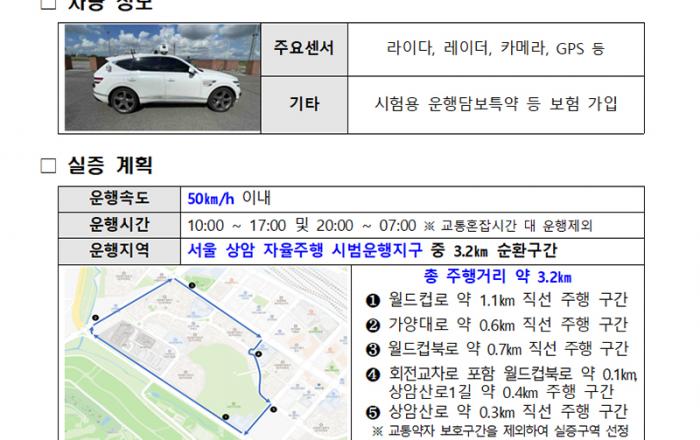Click the ❹ bullet beside 회전교차로 text
The height and width of the screenshot is (440, 700).
372,373
